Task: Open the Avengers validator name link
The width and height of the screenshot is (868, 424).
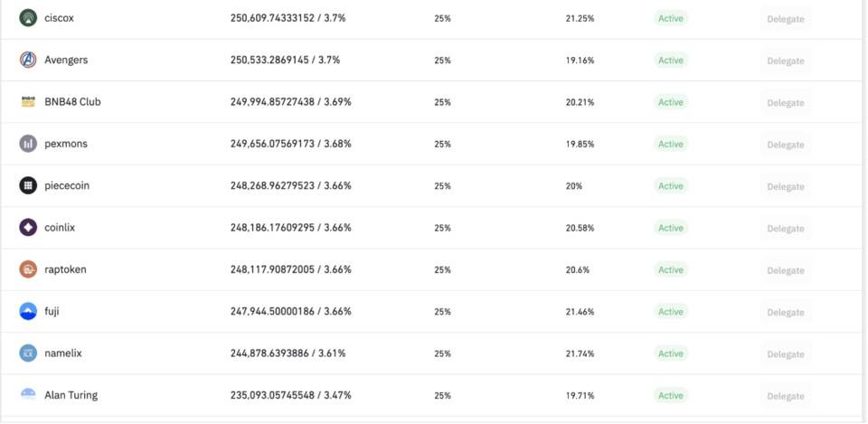Action: pos(66,60)
